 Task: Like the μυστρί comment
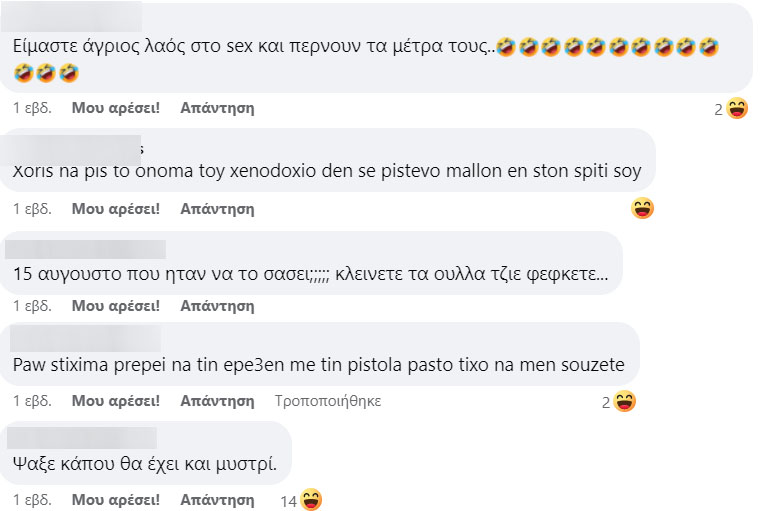pyautogui.click(x=116, y=500)
